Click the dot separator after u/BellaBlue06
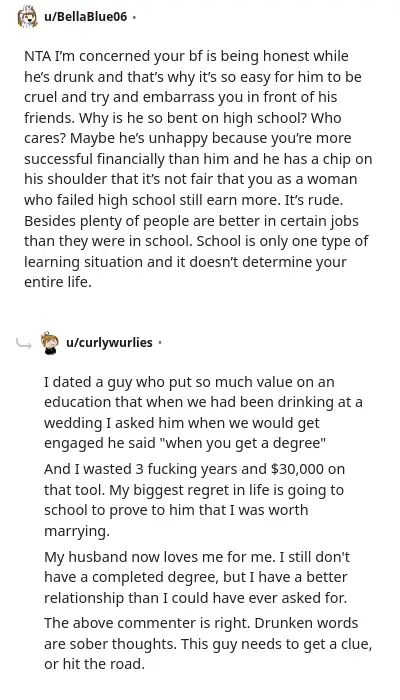The width and height of the screenshot is (400, 700). (134, 17)
